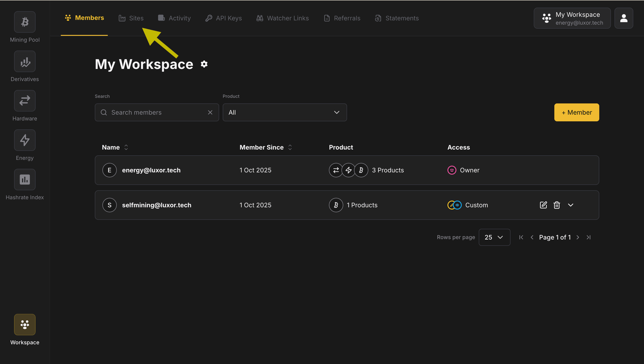This screenshot has height=364, width=644.
Task: Open the user profile icon
Action: point(623,18)
